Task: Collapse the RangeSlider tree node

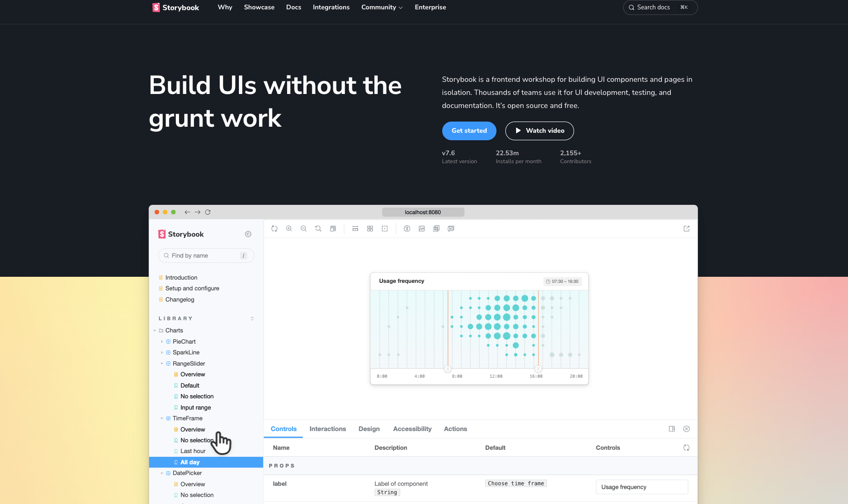Action: click(x=162, y=364)
